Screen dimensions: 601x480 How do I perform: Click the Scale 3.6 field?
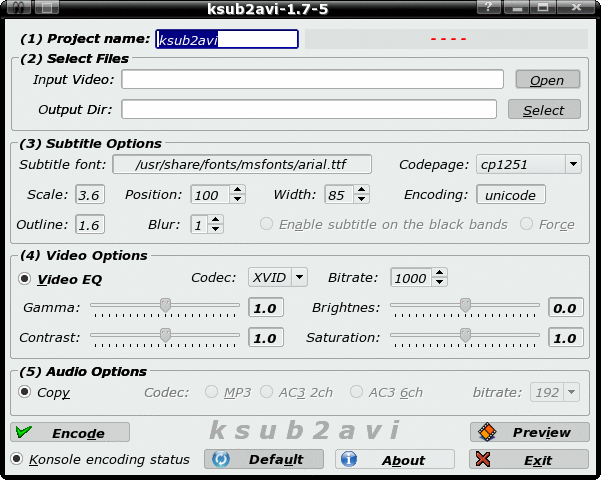(x=90, y=194)
